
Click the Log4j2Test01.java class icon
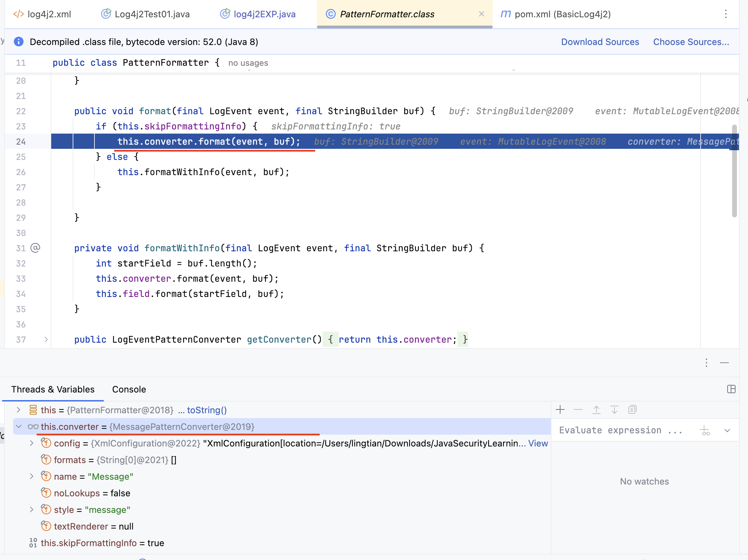tap(106, 14)
